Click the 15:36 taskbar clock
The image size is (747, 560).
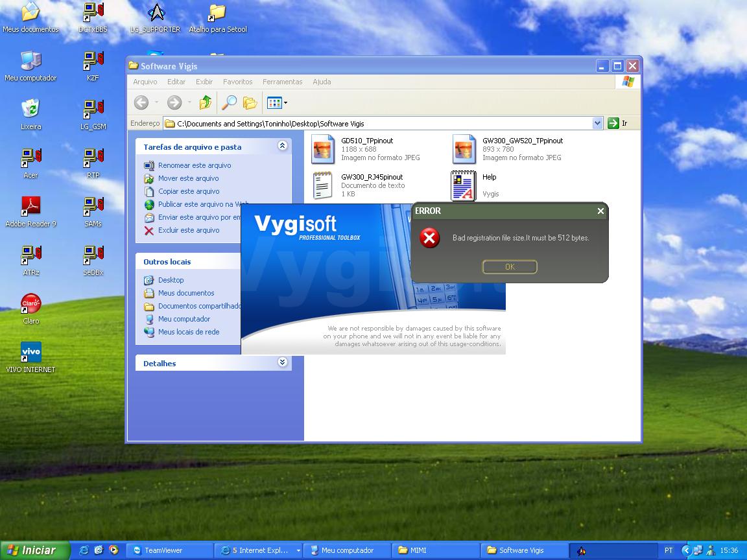pyautogui.click(x=729, y=550)
